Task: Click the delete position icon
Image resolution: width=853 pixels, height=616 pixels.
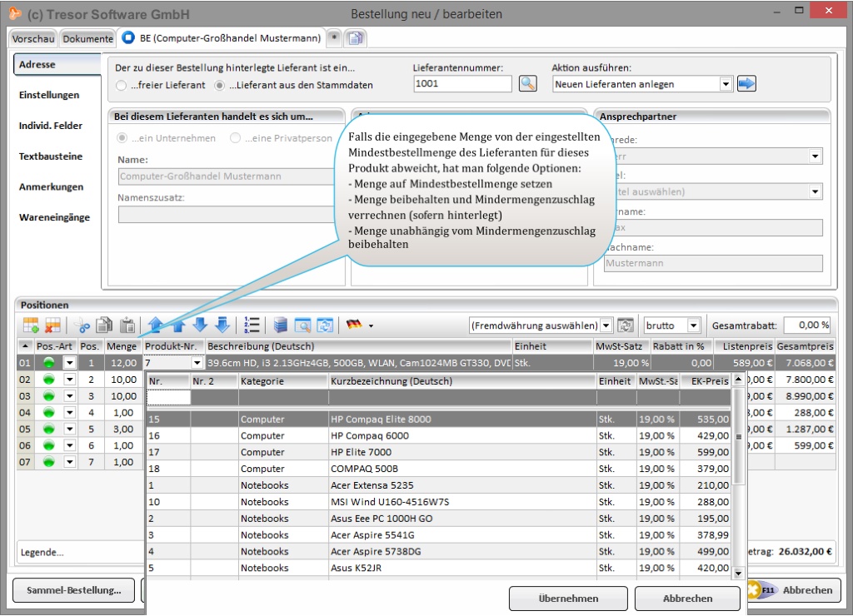Action: 53,325
